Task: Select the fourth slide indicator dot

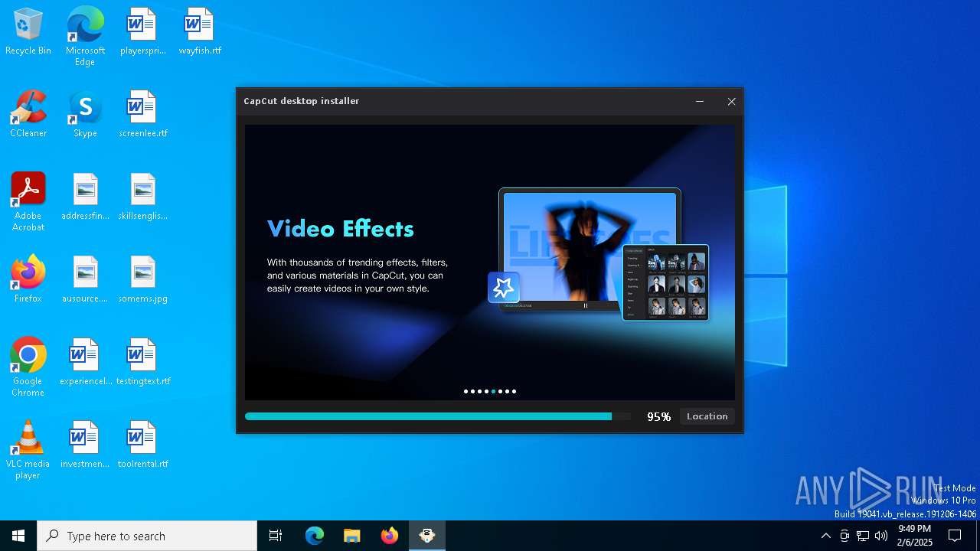Action: point(486,391)
